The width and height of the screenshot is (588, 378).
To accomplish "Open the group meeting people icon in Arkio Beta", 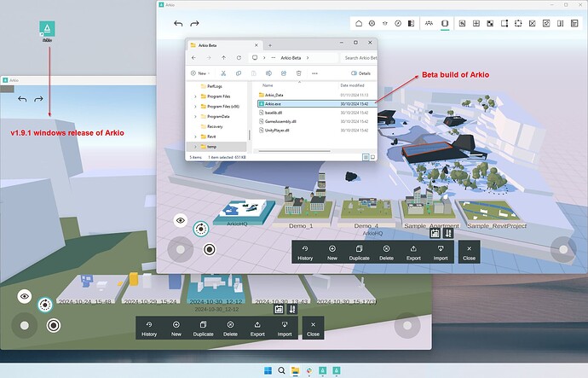I will [x=429, y=23].
